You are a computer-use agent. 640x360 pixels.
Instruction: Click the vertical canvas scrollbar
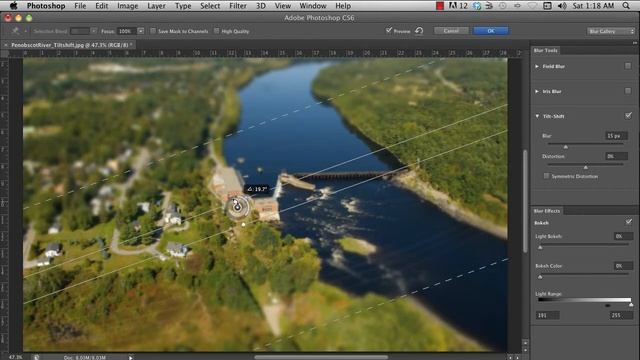(525, 201)
